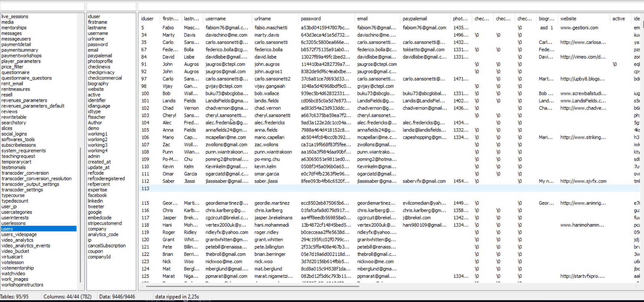Select the live_sessions table
Viewport: 644px width, 302px height.
point(15,17)
